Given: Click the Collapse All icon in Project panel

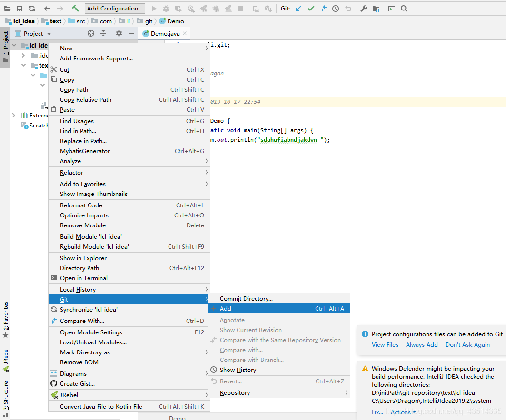Looking at the screenshot, I should (103, 33).
